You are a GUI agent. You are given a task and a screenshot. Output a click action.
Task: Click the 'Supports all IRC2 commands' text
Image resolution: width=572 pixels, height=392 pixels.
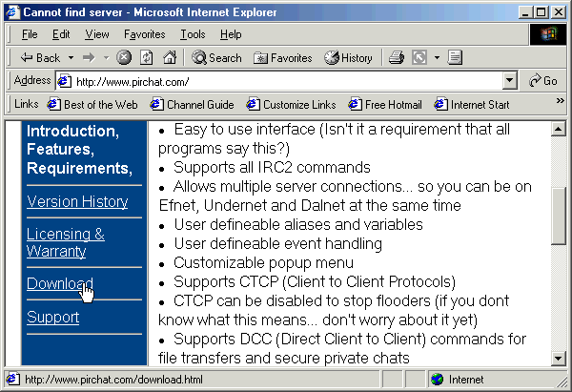click(x=272, y=168)
